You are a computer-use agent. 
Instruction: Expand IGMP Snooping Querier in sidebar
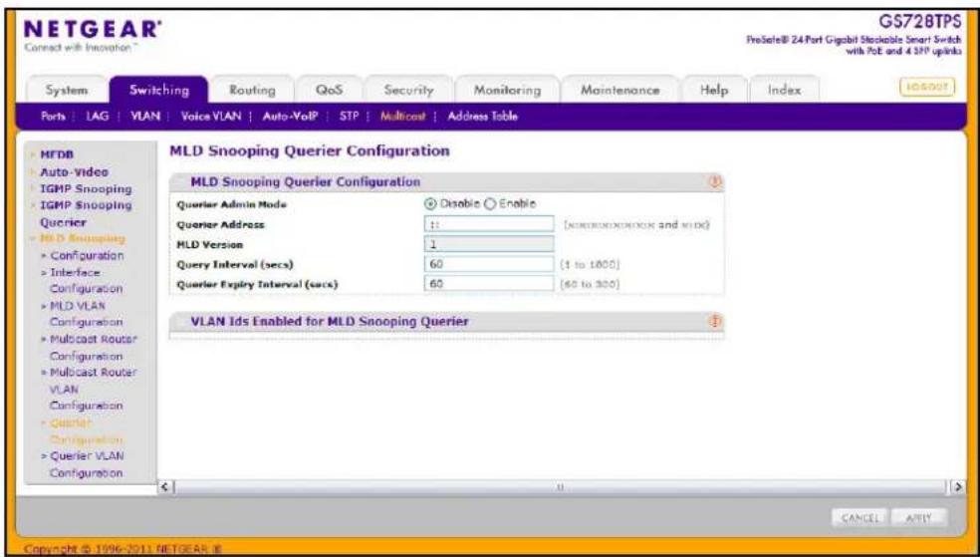[x=86, y=214]
